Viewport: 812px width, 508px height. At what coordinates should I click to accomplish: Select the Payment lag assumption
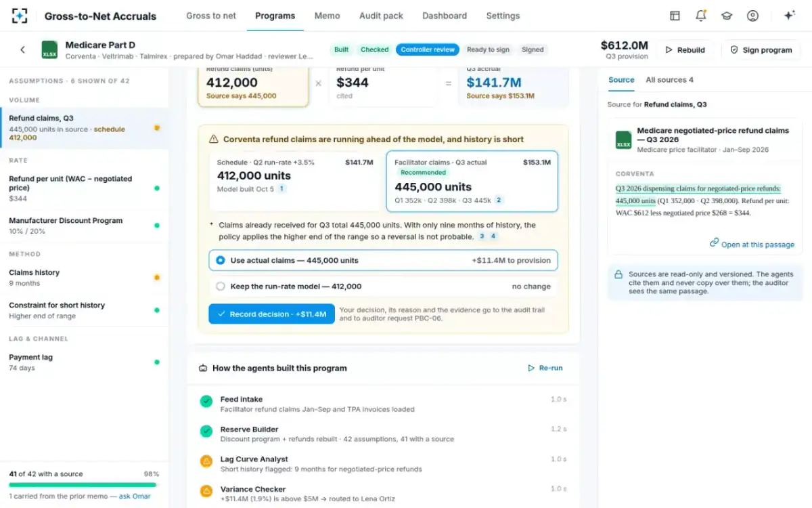(84, 362)
